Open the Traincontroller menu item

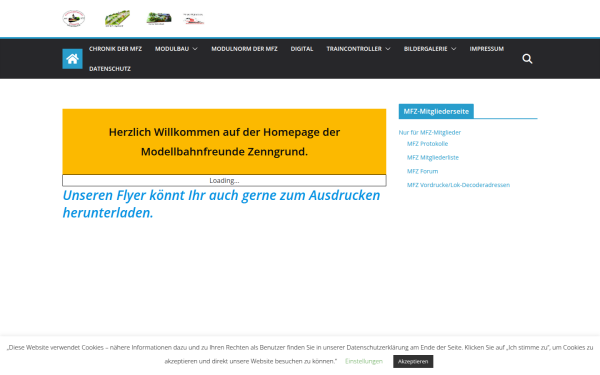[x=354, y=49]
